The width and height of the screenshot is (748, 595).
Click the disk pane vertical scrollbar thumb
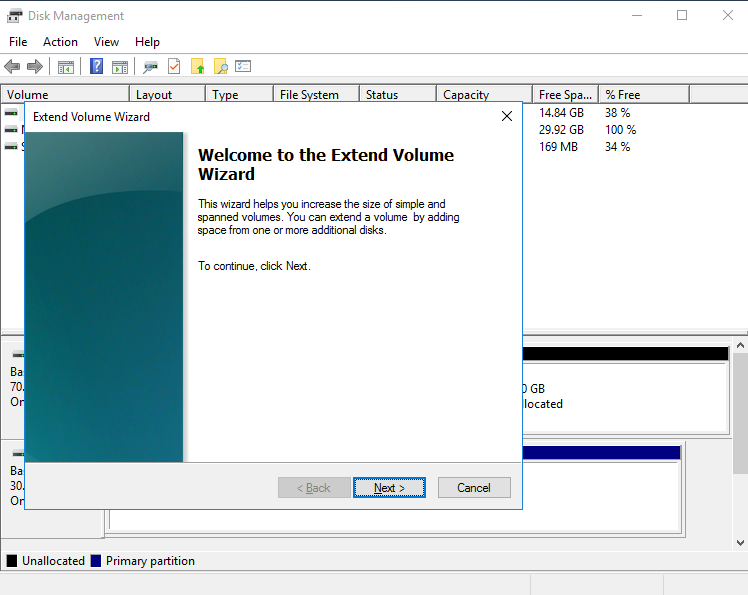(740, 413)
